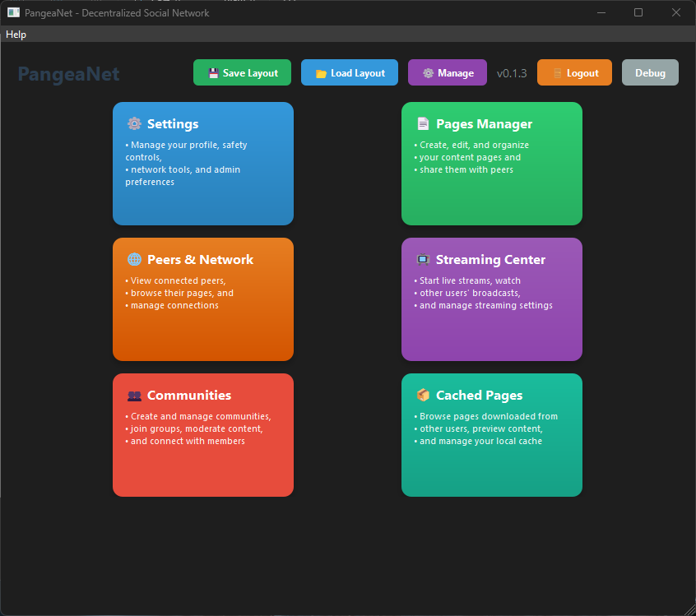
Task: Click the door icon on Logout button
Action: tap(558, 74)
